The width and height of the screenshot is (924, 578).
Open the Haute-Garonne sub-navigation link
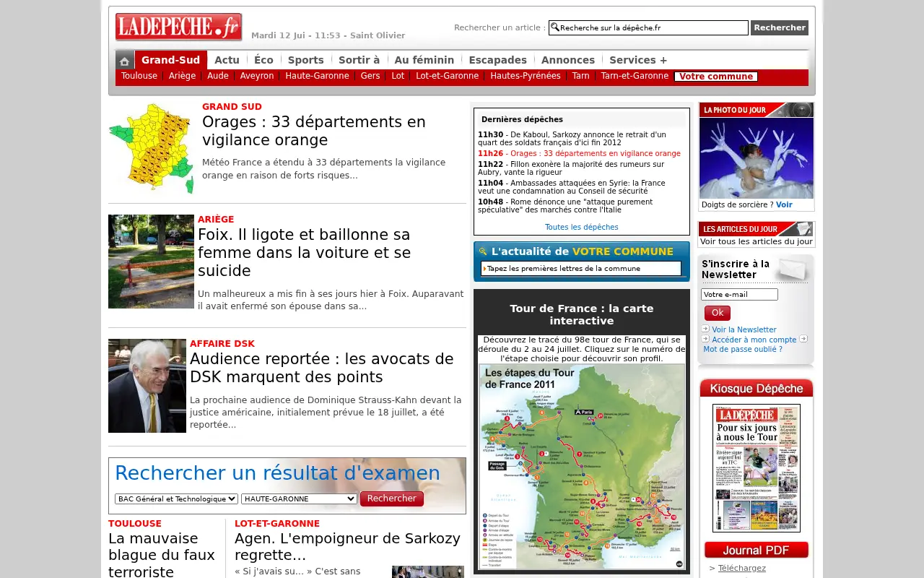coord(317,76)
